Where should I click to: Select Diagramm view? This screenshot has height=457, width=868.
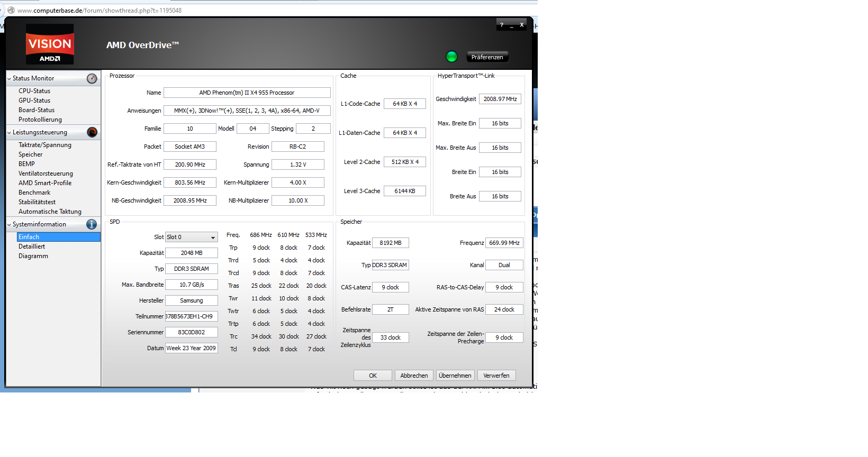pyautogui.click(x=33, y=256)
